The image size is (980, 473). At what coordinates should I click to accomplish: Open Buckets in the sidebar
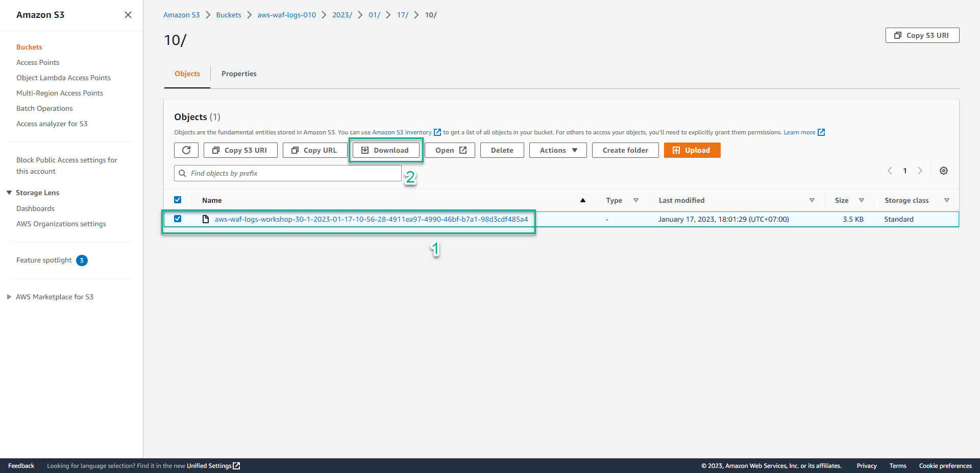(x=29, y=47)
